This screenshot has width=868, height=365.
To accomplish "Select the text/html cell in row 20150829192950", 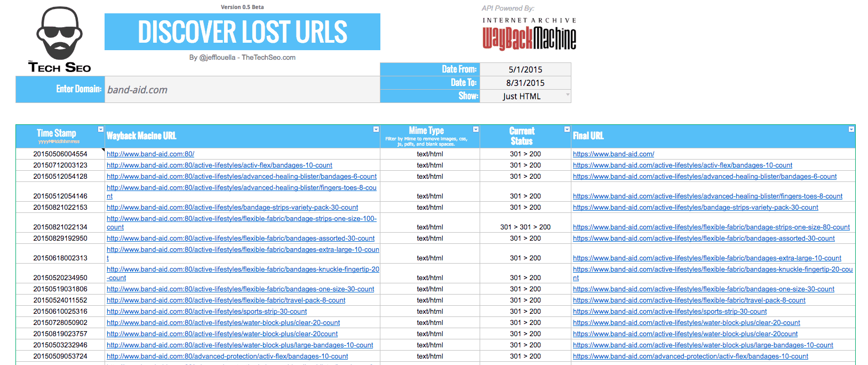I will pos(430,239).
